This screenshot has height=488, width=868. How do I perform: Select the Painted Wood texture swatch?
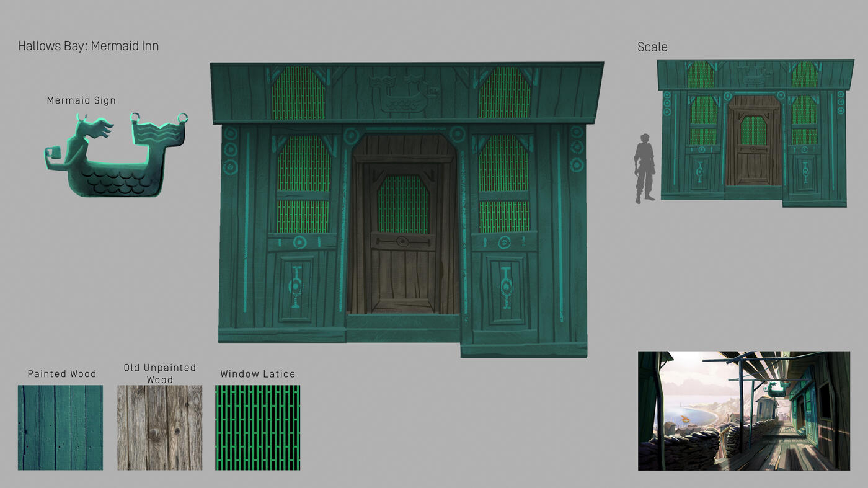(60, 427)
